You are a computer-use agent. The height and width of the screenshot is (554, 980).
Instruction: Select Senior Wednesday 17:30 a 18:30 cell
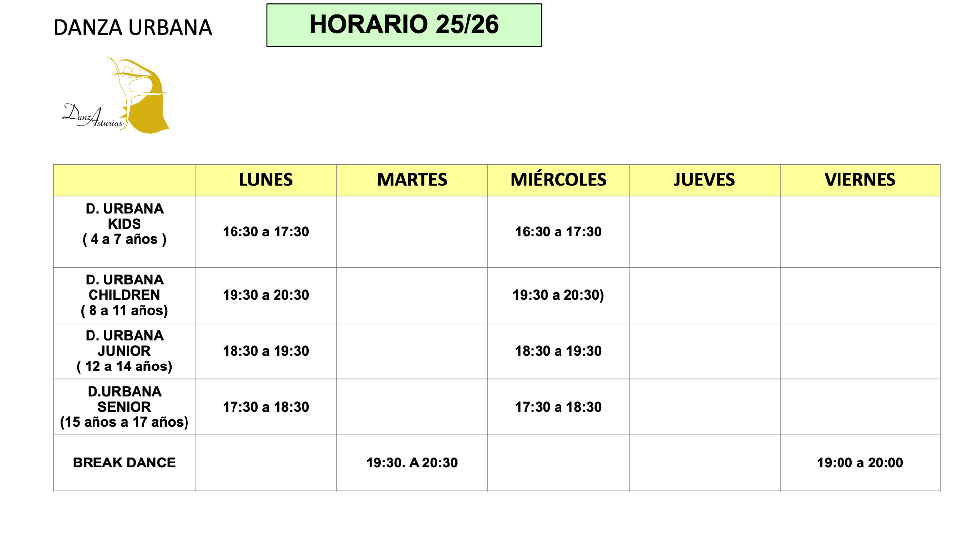click(x=558, y=407)
